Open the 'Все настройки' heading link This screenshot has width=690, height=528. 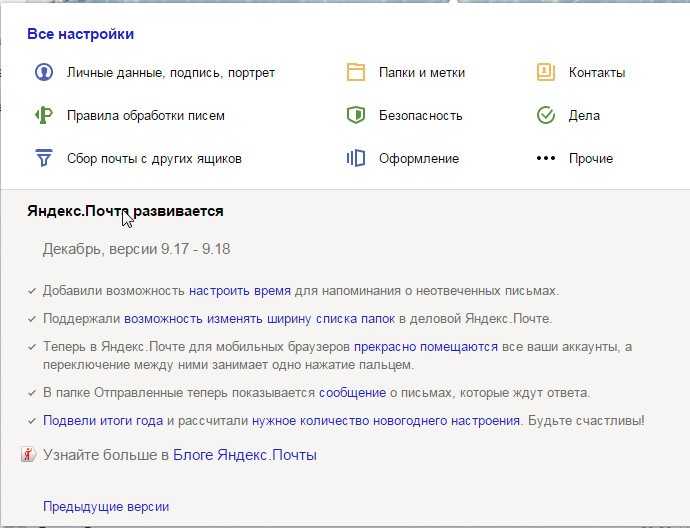coord(81,34)
